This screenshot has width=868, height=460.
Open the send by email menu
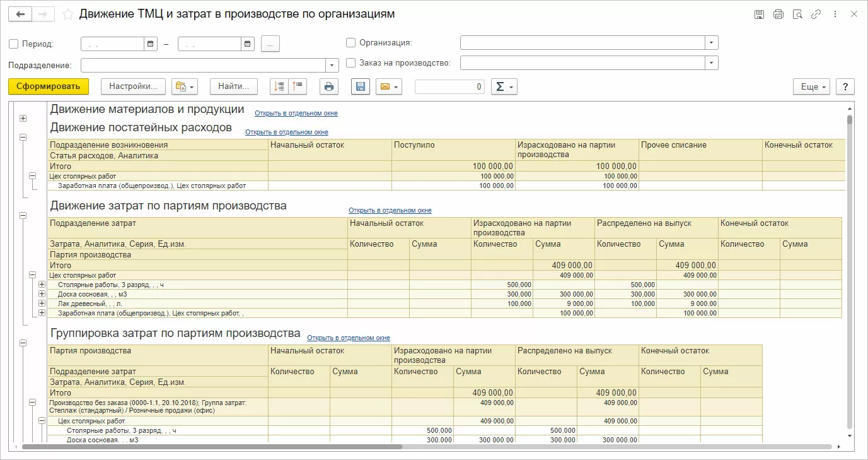(388, 86)
